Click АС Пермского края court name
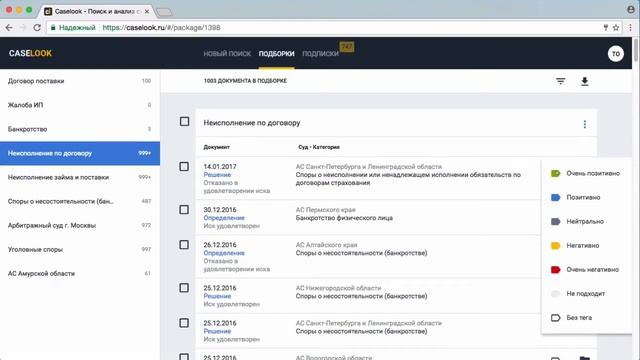This screenshot has height=360, width=640. pos(325,210)
